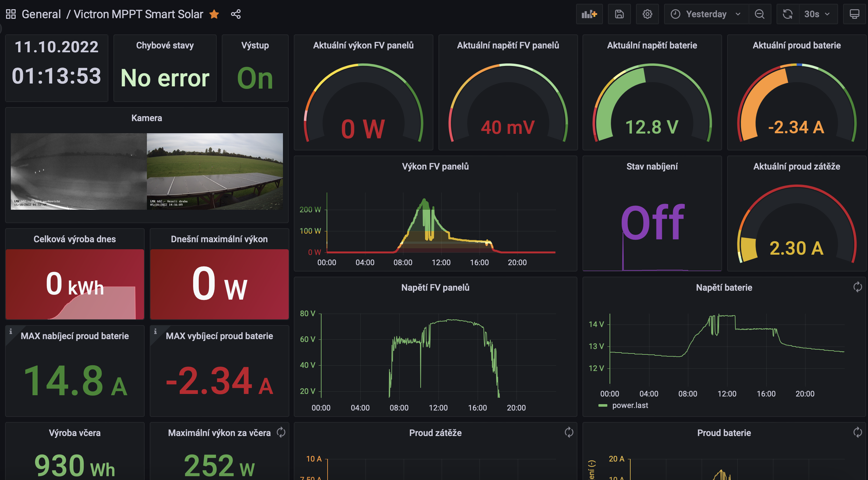The height and width of the screenshot is (480, 868).
Task: Open the dashboards grid icon
Action: coord(11,14)
